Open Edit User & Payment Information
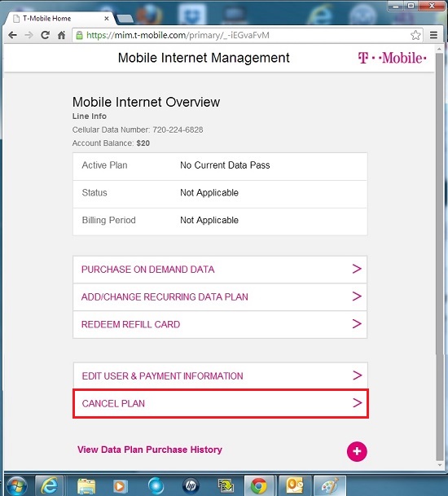This screenshot has height=496, width=448. [x=220, y=375]
